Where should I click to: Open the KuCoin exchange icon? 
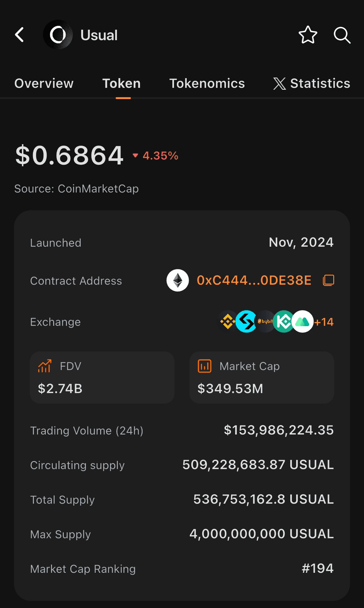pyautogui.click(x=284, y=322)
